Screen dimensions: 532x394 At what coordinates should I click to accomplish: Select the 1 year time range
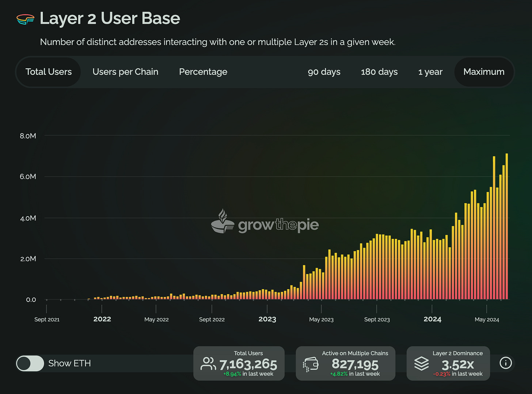tap(430, 72)
